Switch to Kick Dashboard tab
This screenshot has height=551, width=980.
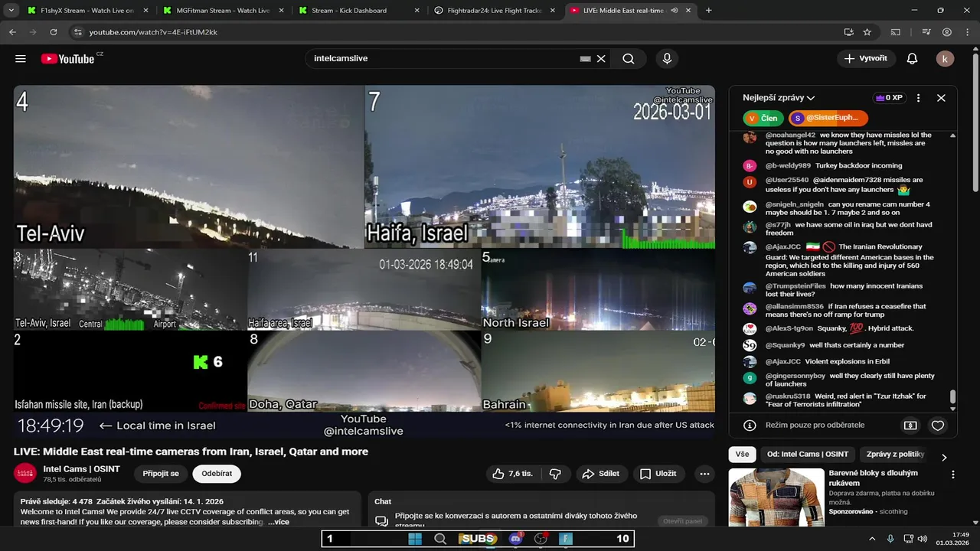358,11
